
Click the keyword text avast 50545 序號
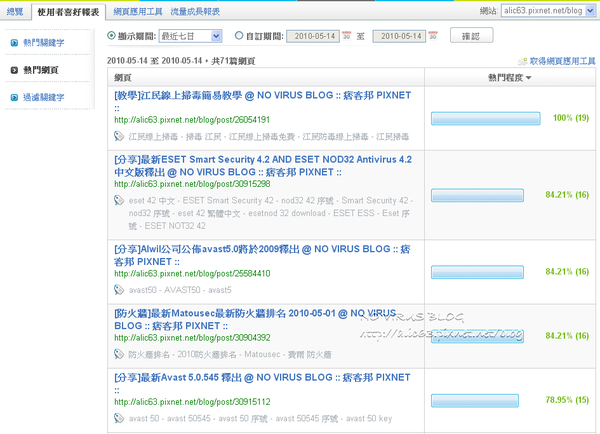[307, 419]
